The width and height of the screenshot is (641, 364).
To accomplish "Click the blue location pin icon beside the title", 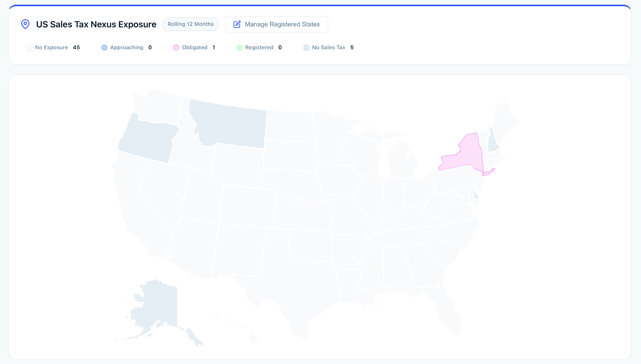I will (x=25, y=24).
